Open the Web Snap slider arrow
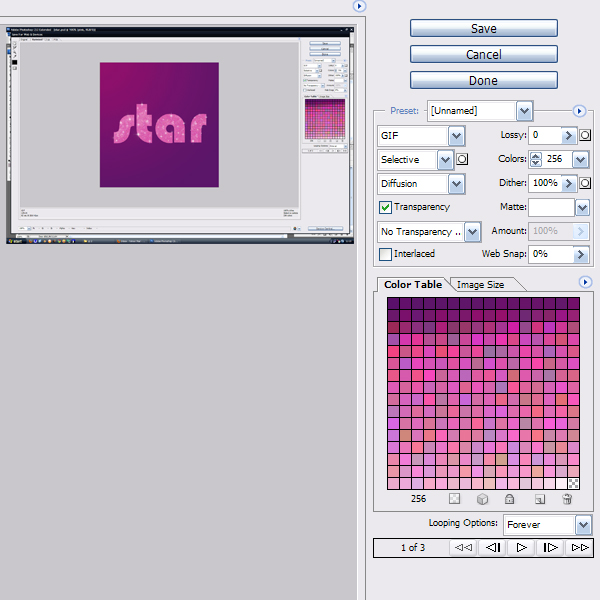Screen dimensions: 600x600 pos(581,254)
